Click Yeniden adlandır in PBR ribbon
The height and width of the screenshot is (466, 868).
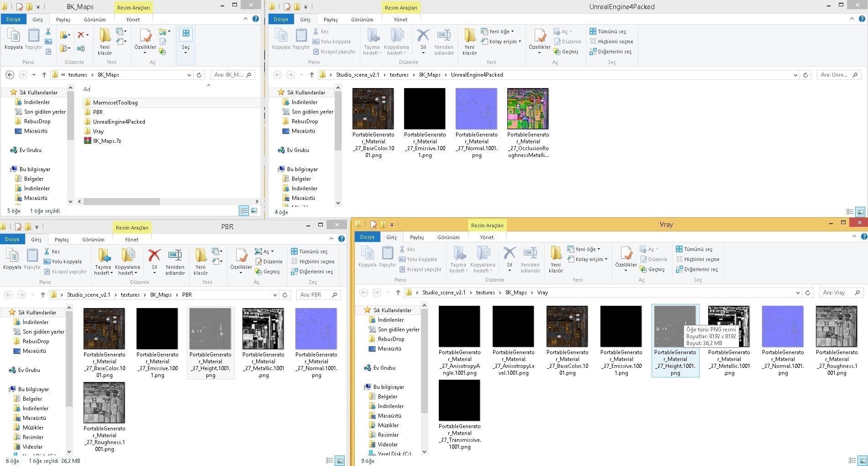(x=175, y=262)
